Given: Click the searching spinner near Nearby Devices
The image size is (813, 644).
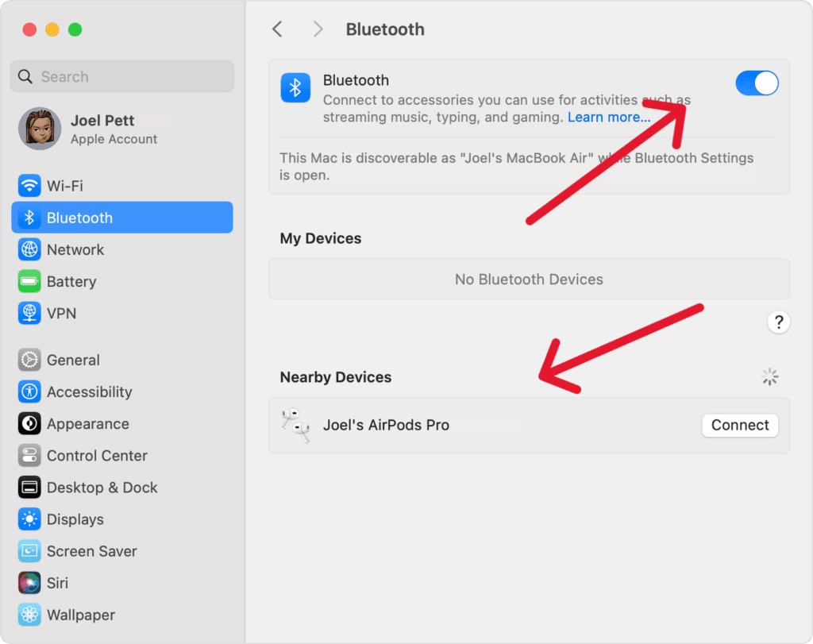Looking at the screenshot, I should 770,377.
